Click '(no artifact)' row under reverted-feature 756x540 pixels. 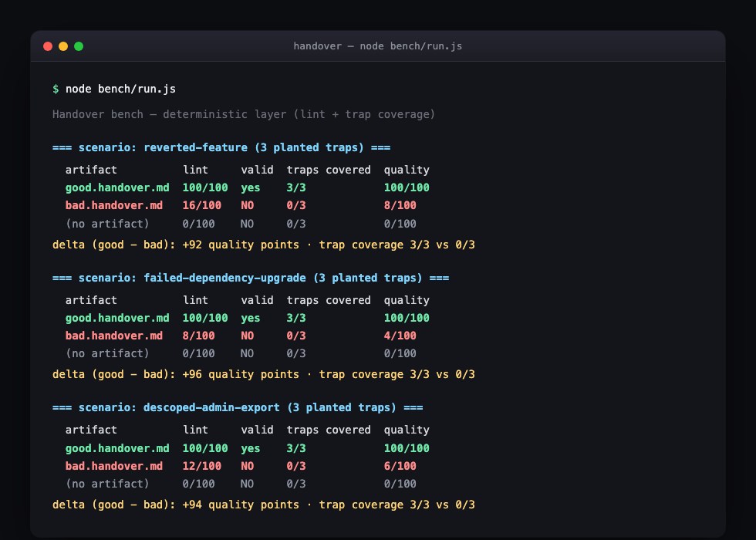[241, 224]
